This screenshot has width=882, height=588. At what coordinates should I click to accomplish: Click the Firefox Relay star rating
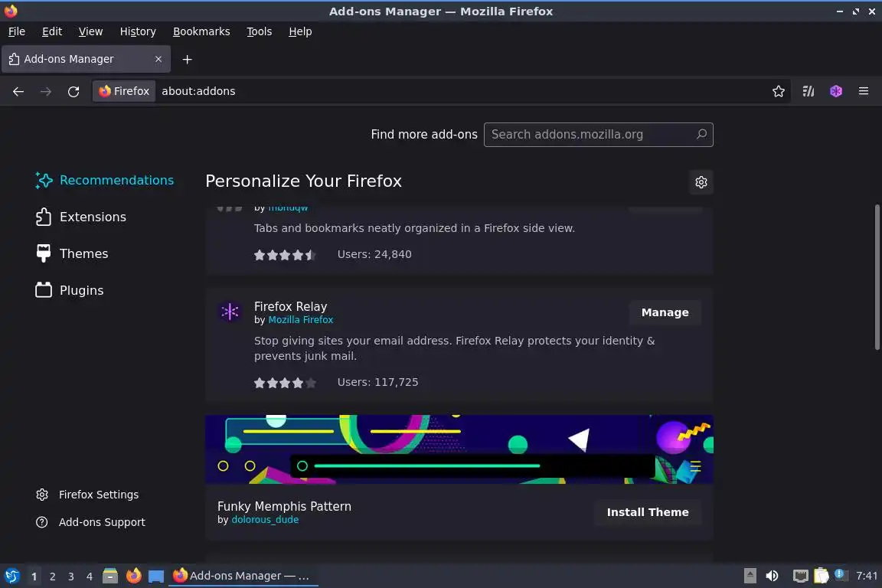(285, 383)
